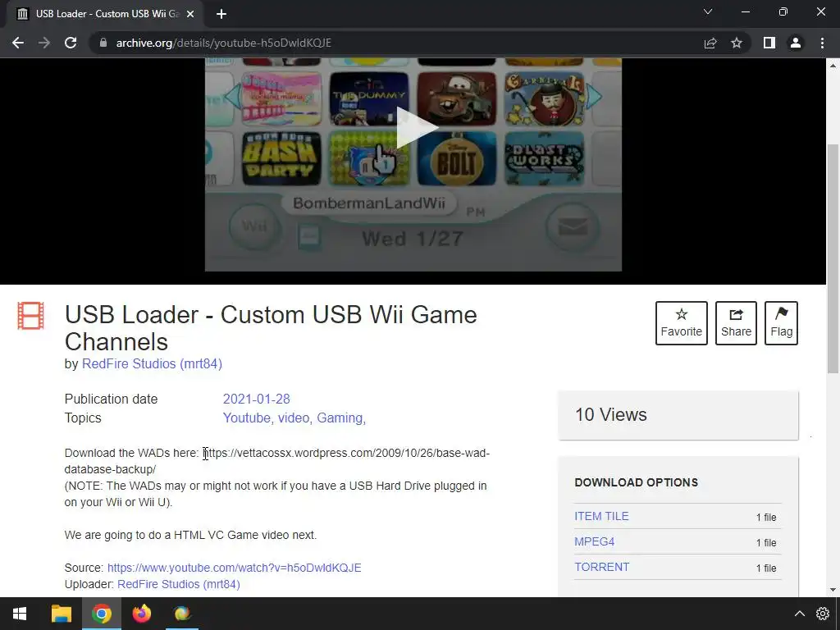This screenshot has height=630, width=840.
Task: Download the MPEG4 file
Action: (594, 541)
